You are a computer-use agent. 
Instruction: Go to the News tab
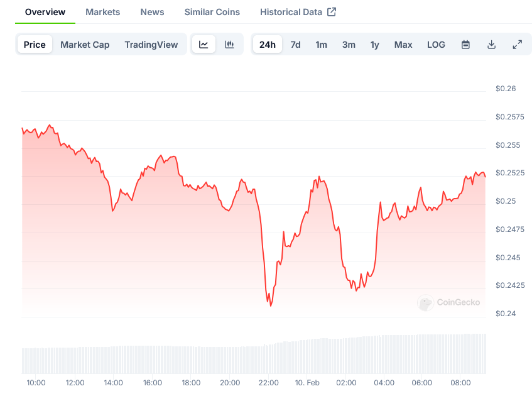point(152,12)
